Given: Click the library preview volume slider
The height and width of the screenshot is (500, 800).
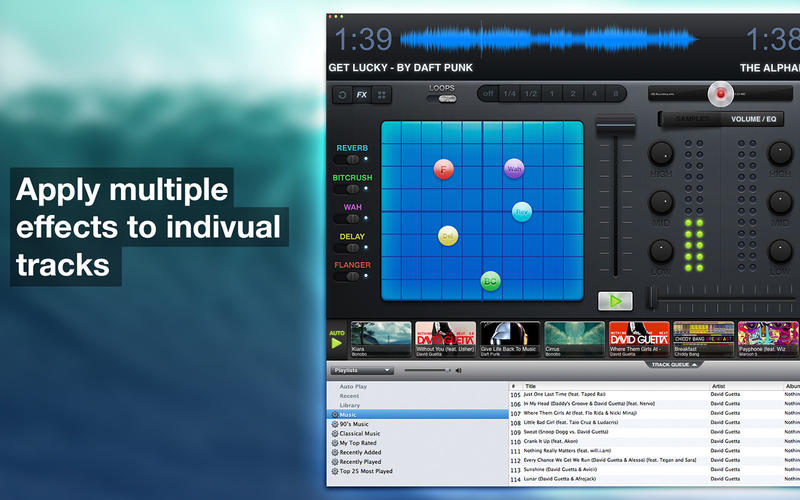Looking at the screenshot, I should [426, 370].
